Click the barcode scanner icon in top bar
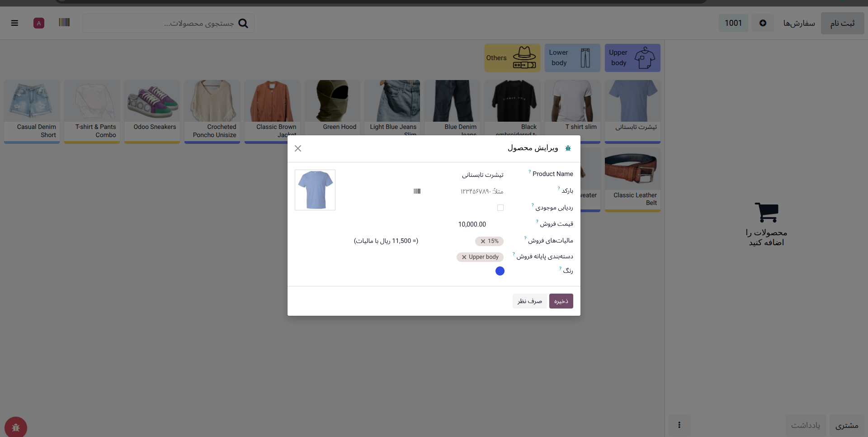Viewport: 868px width, 437px height. click(x=64, y=23)
